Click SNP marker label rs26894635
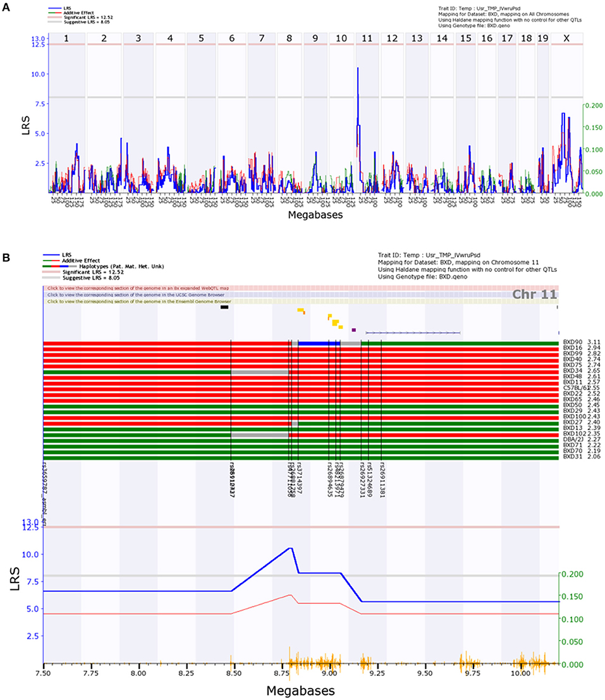 (x=329, y=479)
